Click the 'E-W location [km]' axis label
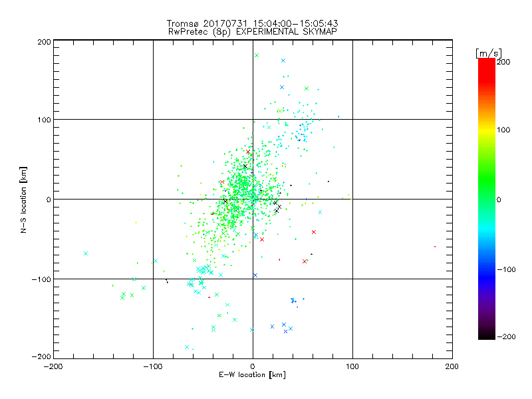The width and height of the screenshot is (532, 399). click(x=252, y=375)
